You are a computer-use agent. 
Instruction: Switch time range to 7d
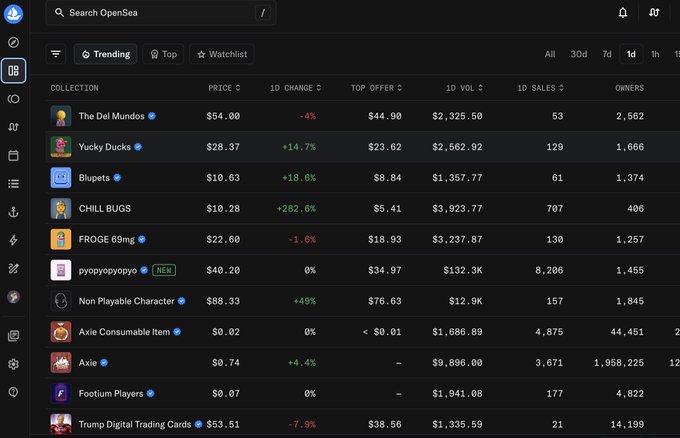pos(607,54)
